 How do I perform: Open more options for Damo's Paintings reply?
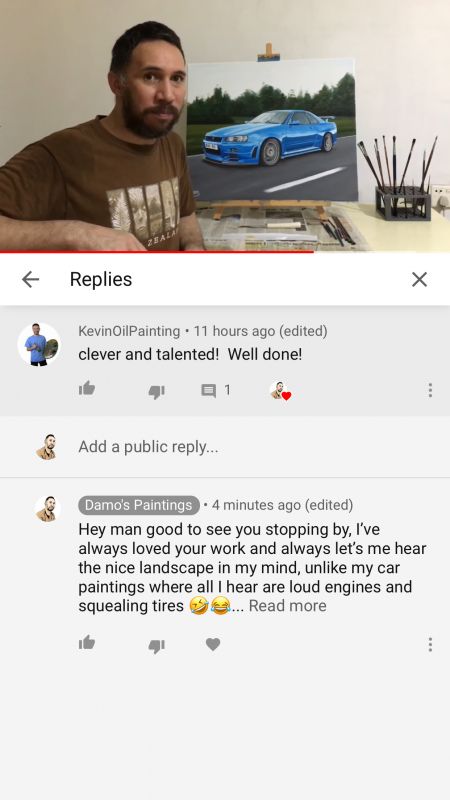click(x=430, y=644)
